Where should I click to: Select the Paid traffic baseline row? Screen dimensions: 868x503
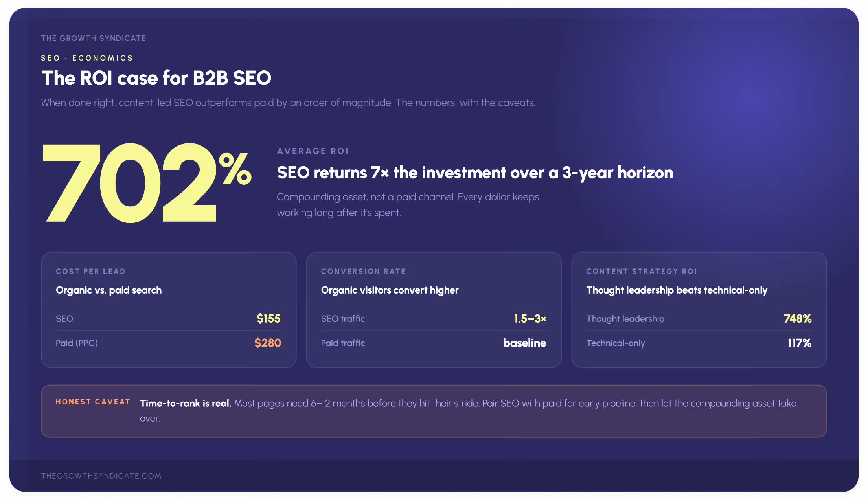click(x=434, y=343)
